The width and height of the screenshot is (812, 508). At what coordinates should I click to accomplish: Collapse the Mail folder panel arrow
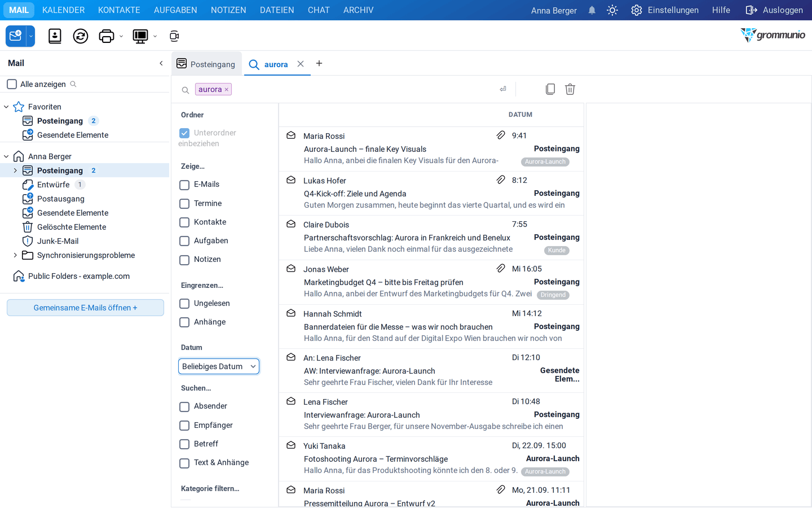[x=161, y=63]
